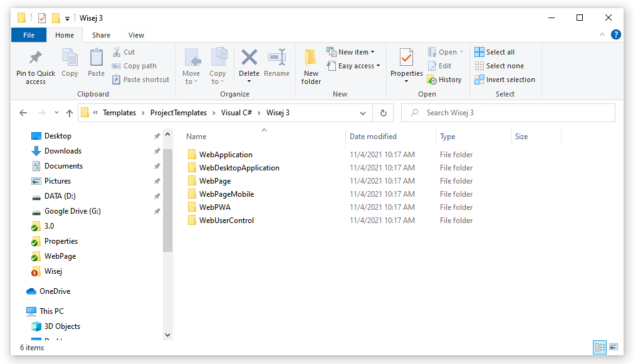Click Paste shortcut command
This screenshot has width=638, height=364.
(141, 80)
